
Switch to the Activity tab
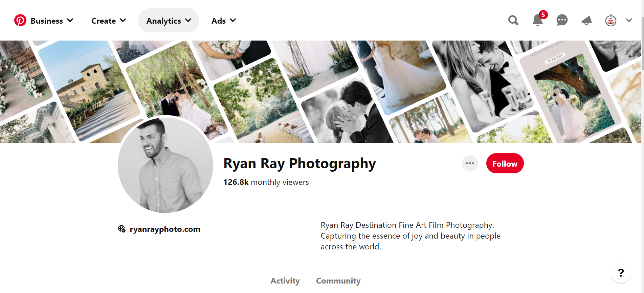click(285, 281)
